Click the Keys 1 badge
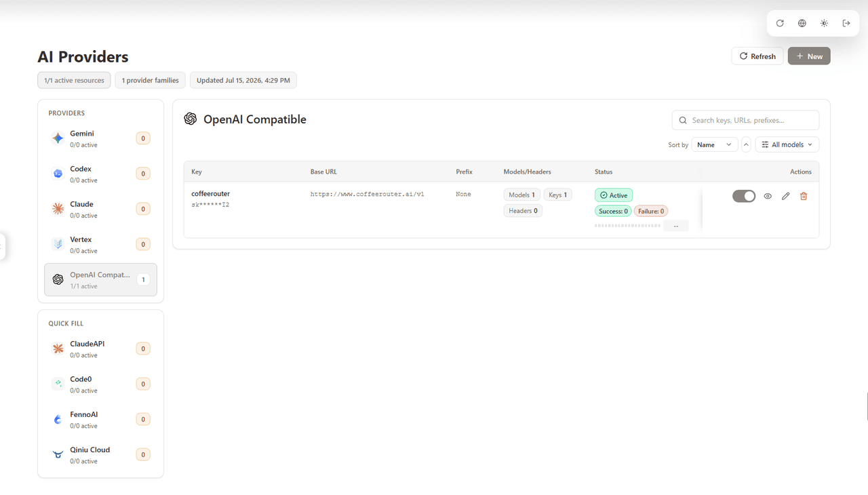Viewport: 868px width, 495px height. (x=558, y=195)
